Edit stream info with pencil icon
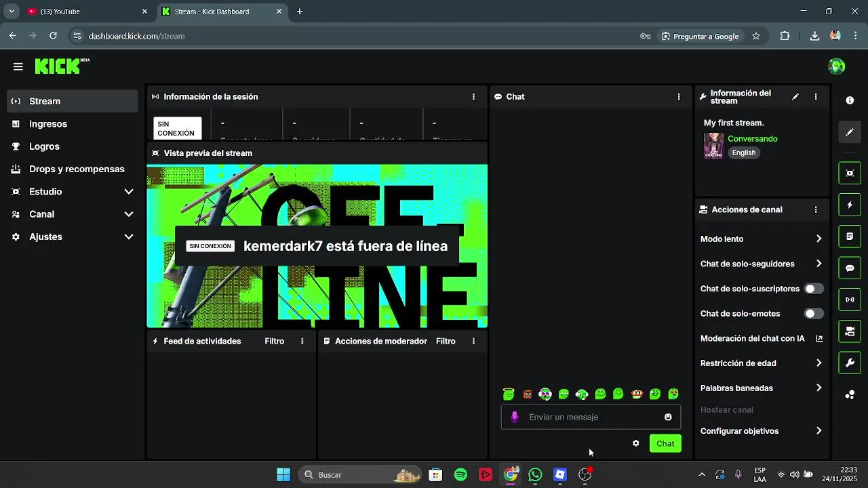This screenshot has height=488, width=868. click(x=795, y=97)
